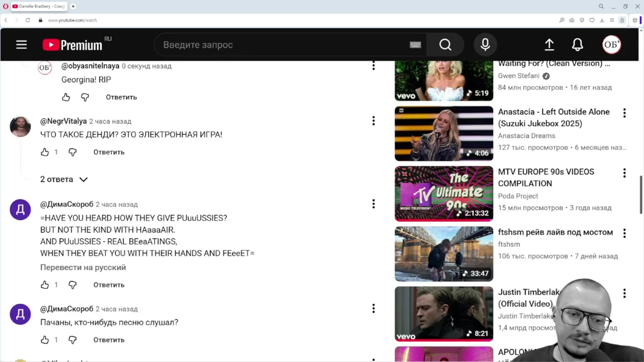Like the 'HAVE YOU HEARD' comment
Image resolution: width=644 pixels, height=362 pixels.
point(45,285)
